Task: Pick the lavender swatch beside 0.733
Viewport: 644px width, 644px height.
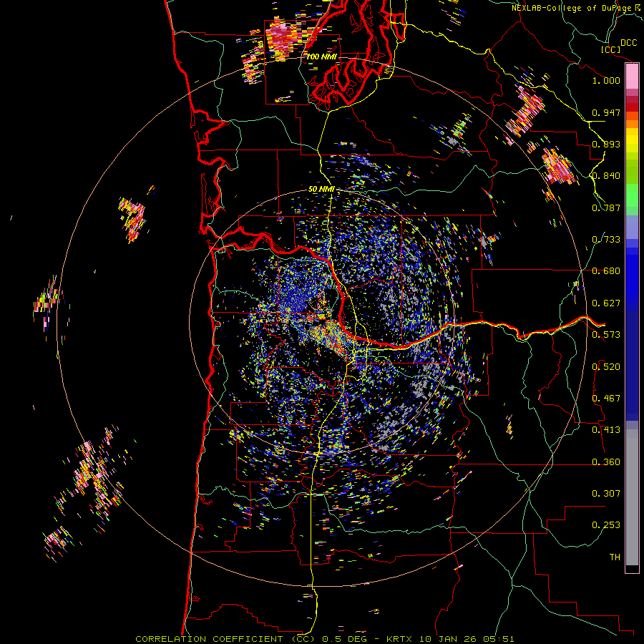Action: [x=632, y=227]
